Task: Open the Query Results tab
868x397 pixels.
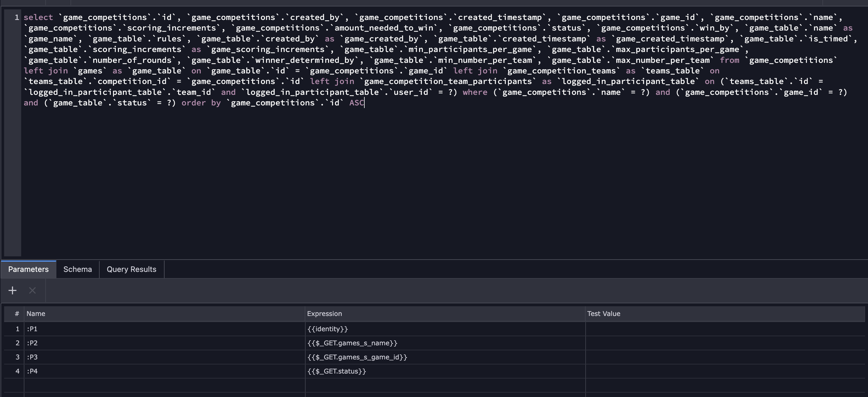Action: pos(131,269)
